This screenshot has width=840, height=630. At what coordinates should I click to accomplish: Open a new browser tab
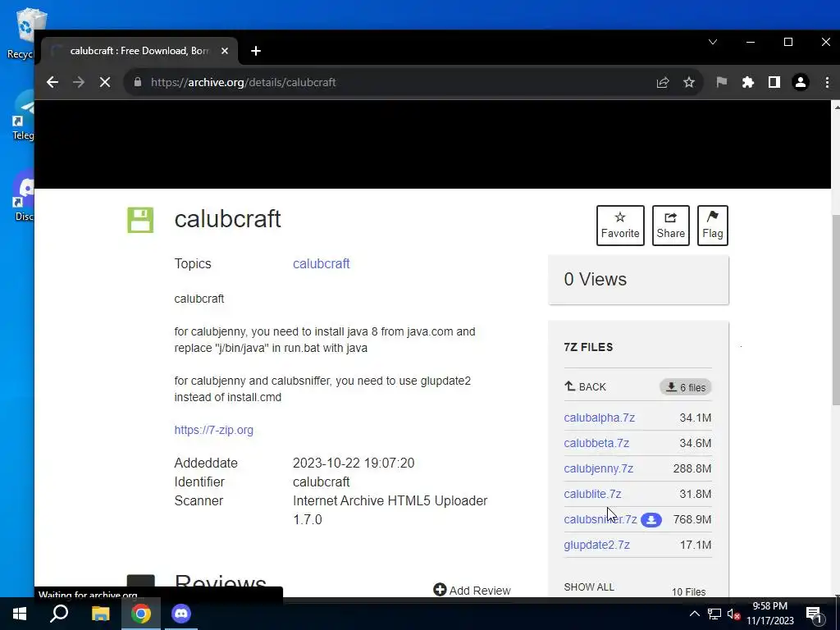[x=256, y=51]
